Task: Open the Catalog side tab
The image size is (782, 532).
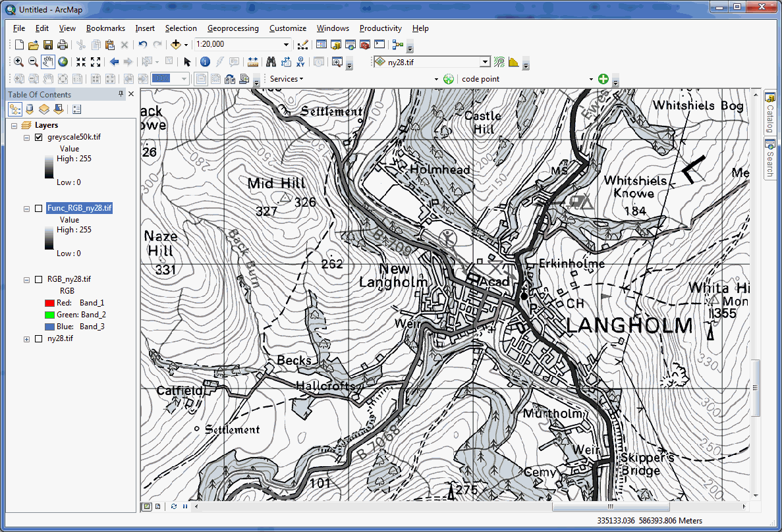Action: point(769,113)
